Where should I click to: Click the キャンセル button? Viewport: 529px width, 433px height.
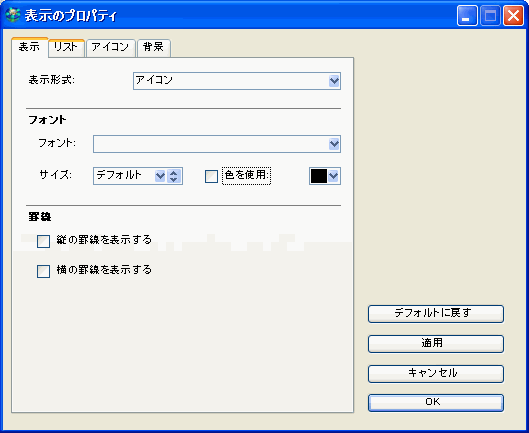436,374
